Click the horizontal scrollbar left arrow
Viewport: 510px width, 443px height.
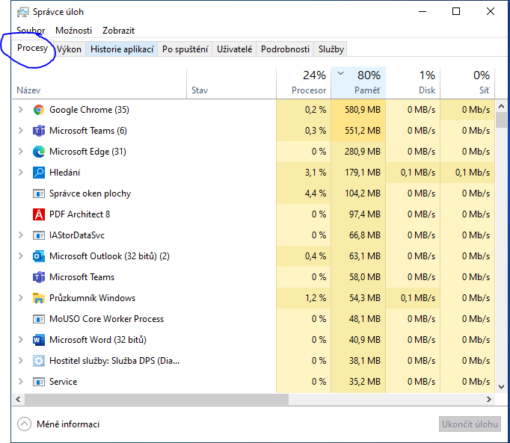click(18, 399)
